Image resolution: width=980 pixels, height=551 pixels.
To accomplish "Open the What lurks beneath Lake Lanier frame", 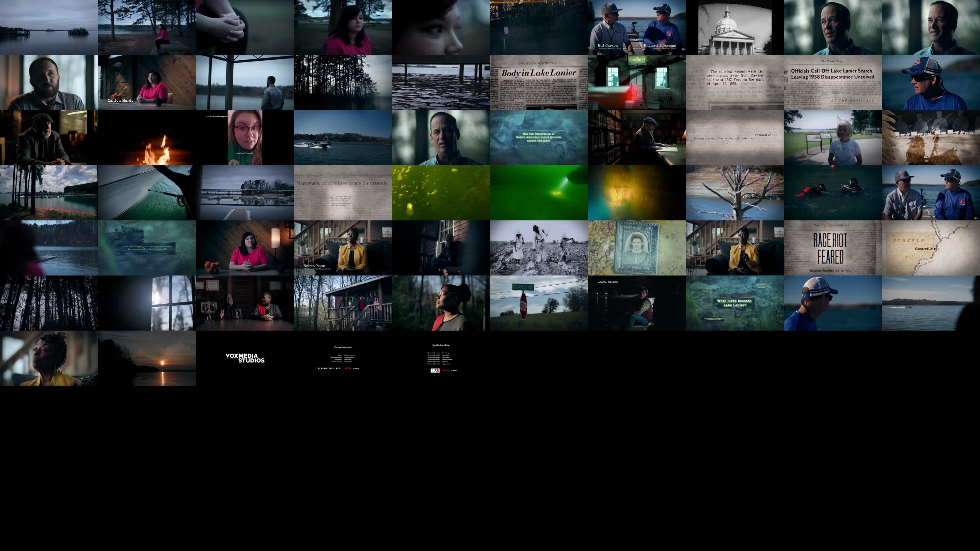I will [735, 303].
